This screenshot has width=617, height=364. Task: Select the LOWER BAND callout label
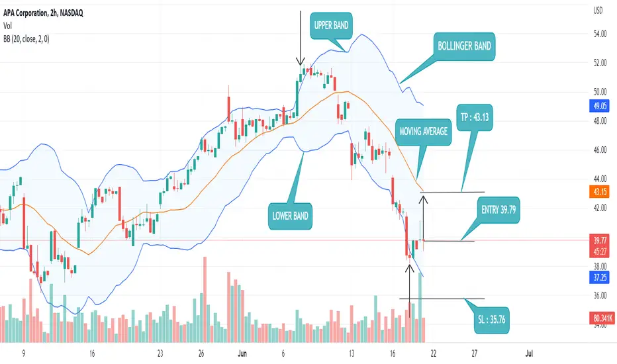[290, 216]
